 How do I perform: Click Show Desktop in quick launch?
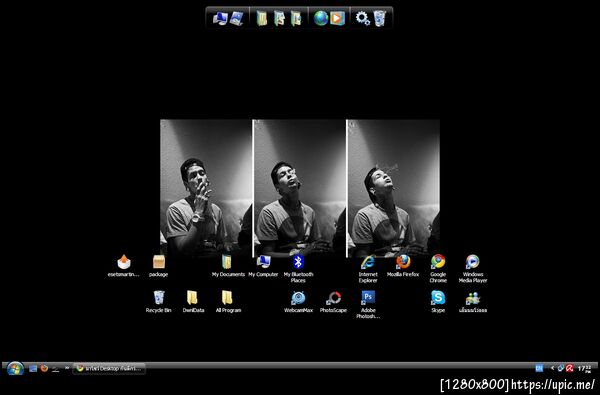click(33, 369)
